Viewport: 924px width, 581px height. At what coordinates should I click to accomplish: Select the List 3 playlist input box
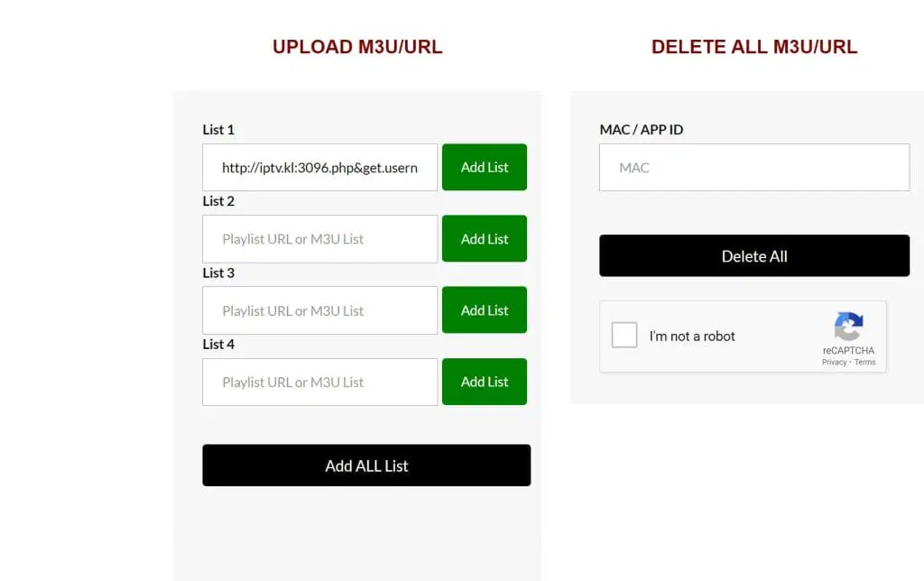pos(319,310)
